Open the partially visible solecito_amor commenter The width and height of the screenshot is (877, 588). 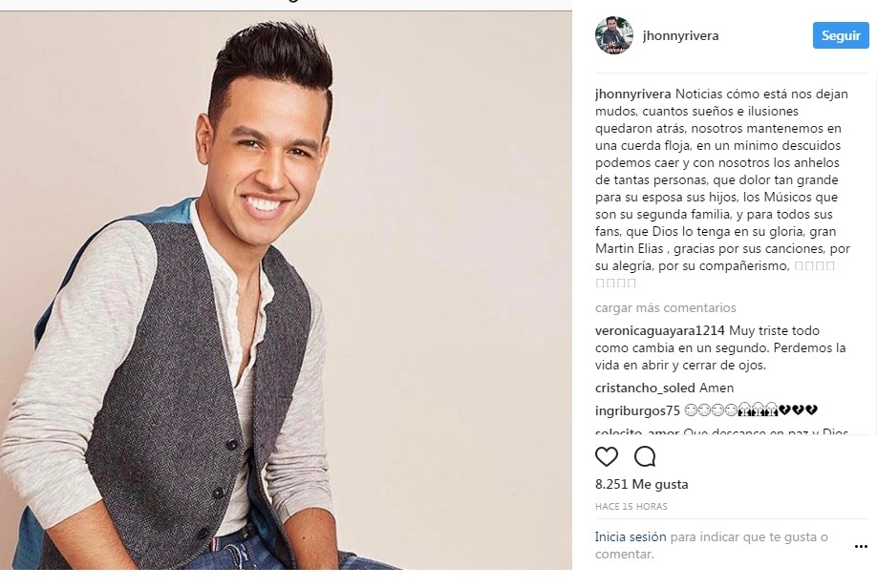pyautogui.click(x=637, y=431)
